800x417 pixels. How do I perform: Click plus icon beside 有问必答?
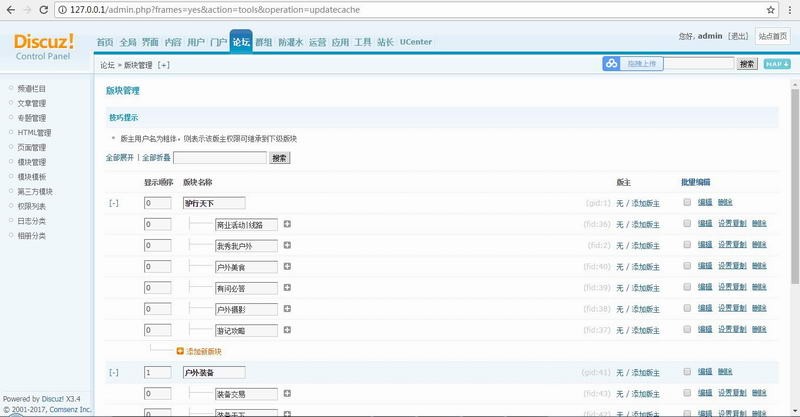point(287,288)
